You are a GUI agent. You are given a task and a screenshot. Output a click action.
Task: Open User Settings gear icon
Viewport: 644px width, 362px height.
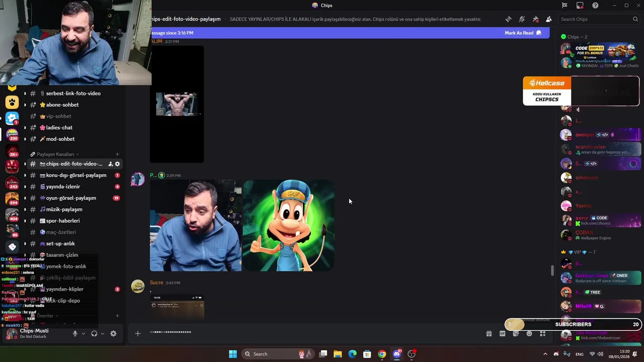point(113,333)
